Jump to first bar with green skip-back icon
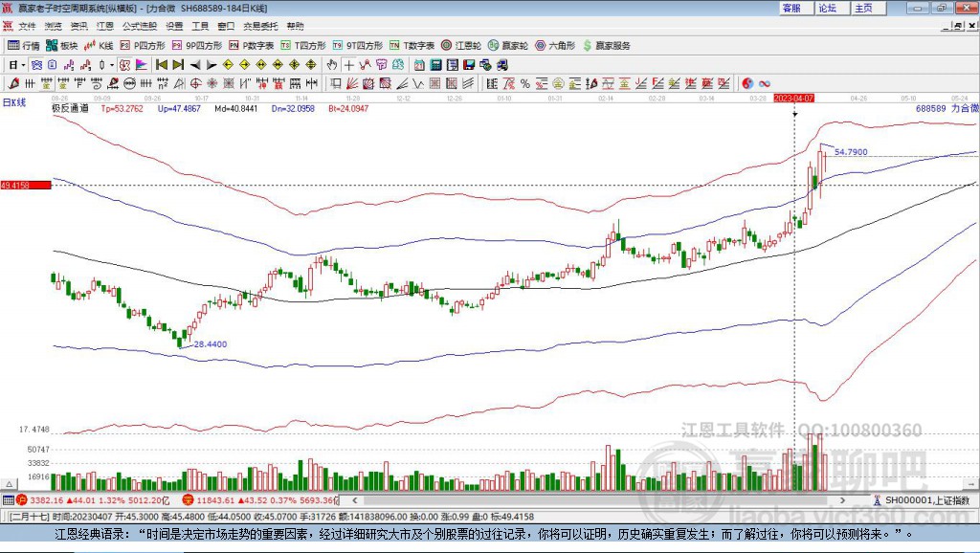980x553 pixels. [161, 65]
